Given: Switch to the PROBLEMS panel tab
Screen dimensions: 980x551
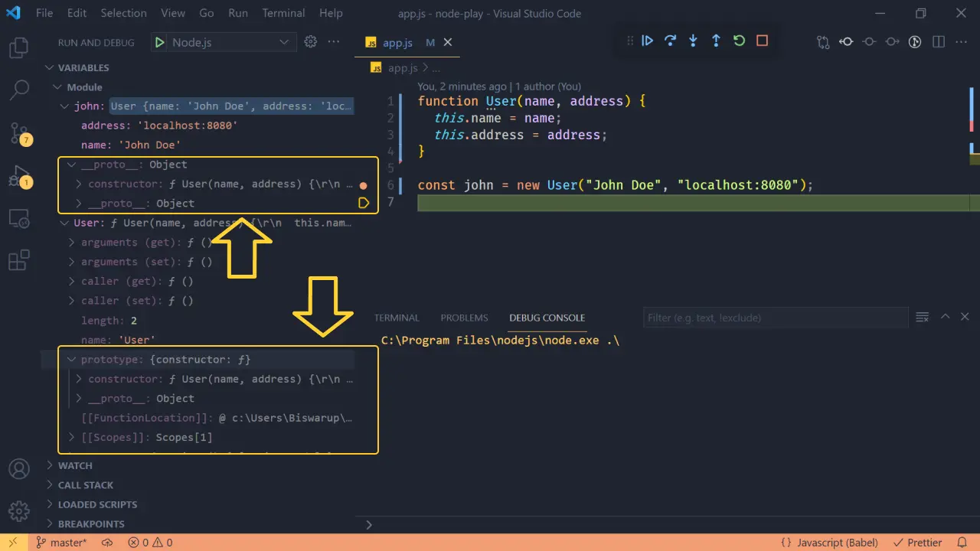Looking at the screenshot, I should point(464,318).
